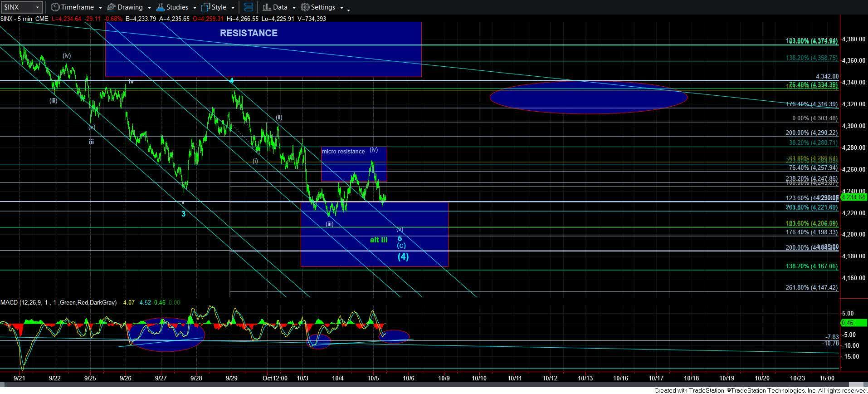Expand the Timeframe dropdown arrow
This screenshot has height=394, width=868.
pos(100,8)
